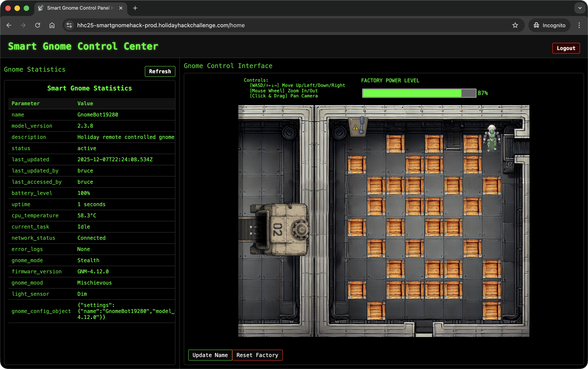This screenshot has height=369, width=588.
Task: Click the factory power level bar
Action: (x=419, y=93)
